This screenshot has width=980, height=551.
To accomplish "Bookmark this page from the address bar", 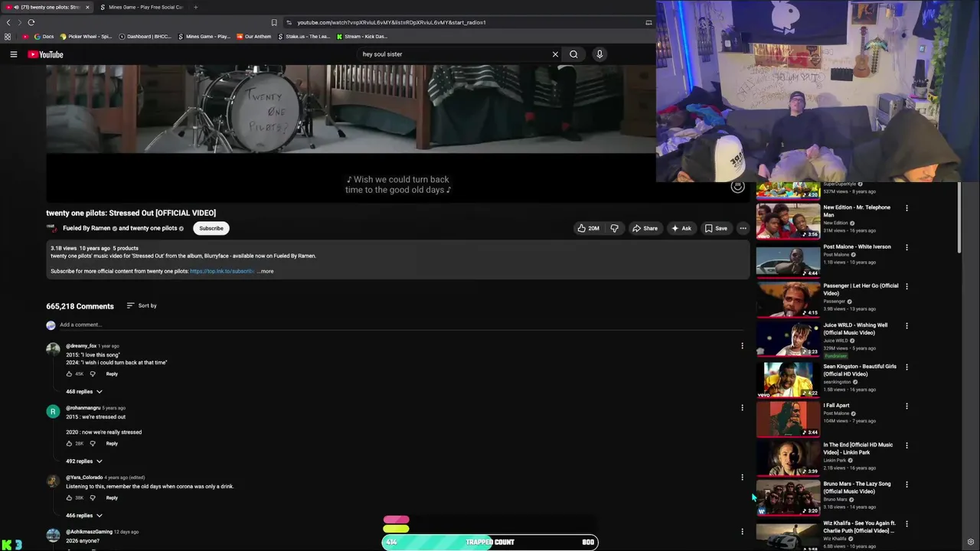I will [274, 22].
